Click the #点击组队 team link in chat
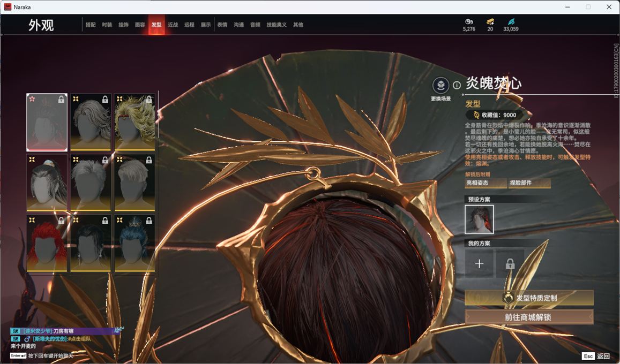The height and width of the screenshot is (364, 620). (79, 339)
